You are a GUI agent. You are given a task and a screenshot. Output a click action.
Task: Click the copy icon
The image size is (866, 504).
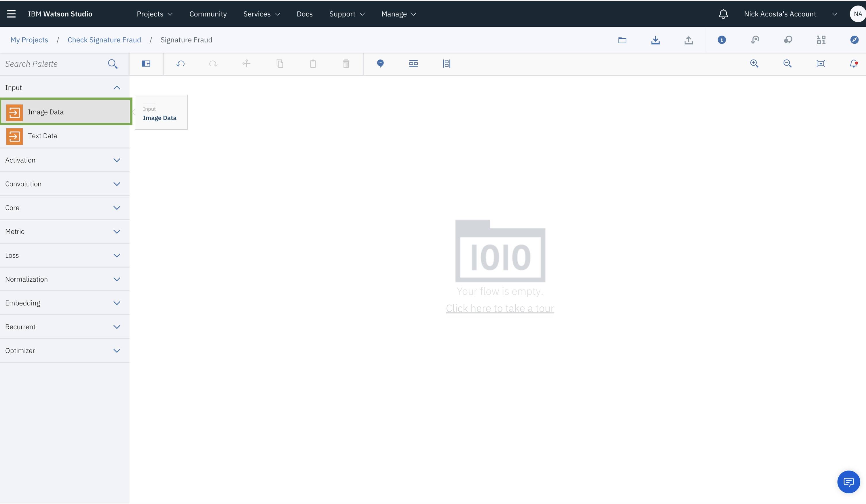280,64
